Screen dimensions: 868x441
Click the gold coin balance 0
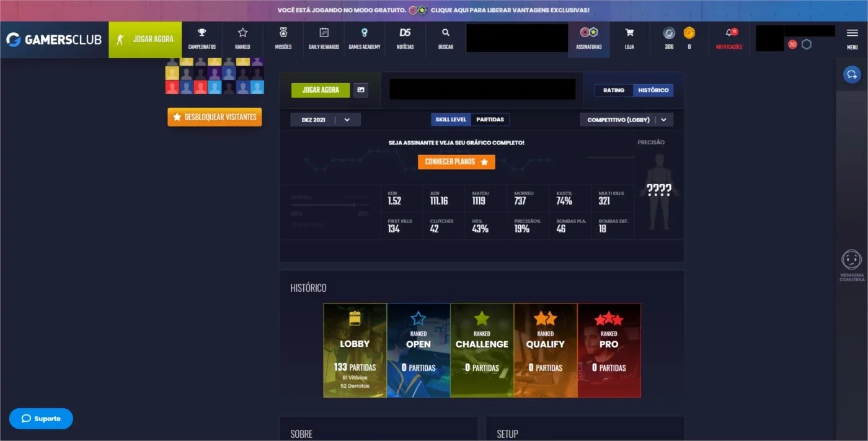(x=689, y=38)
